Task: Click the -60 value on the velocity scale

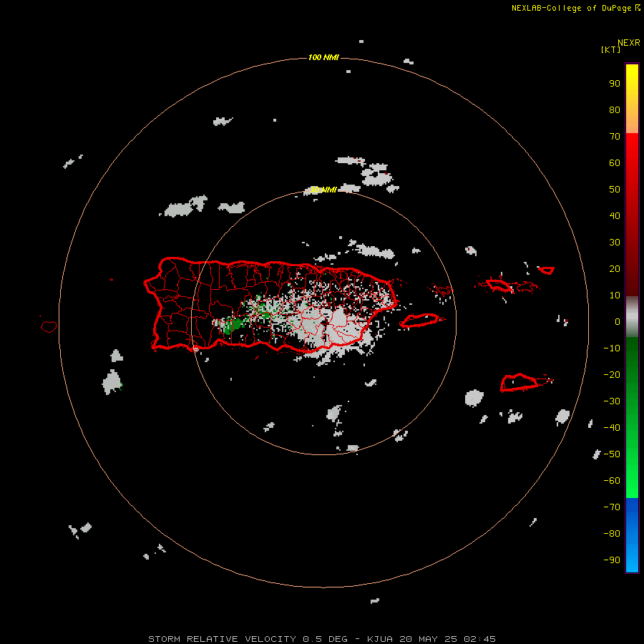Action: 612,481
